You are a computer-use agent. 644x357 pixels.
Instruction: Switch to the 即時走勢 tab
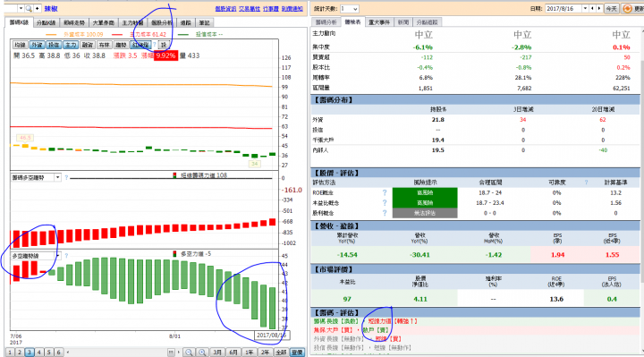(x=74, y=23)
